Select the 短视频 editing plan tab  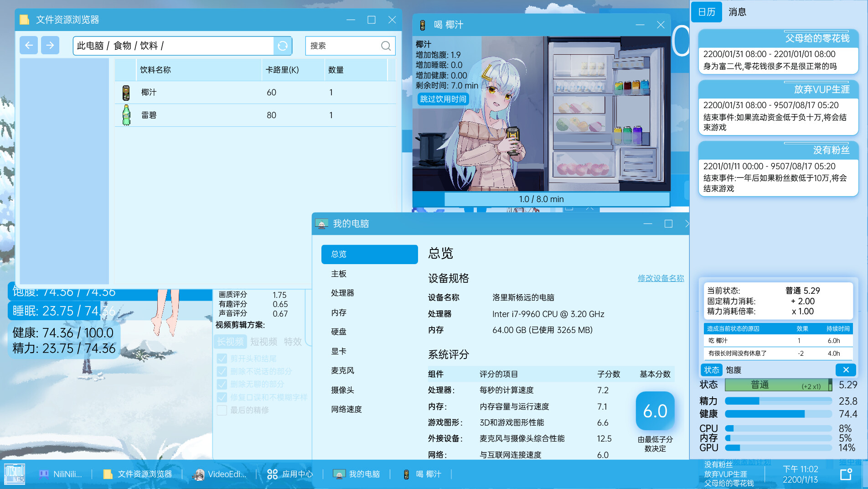tap(263, 342)
